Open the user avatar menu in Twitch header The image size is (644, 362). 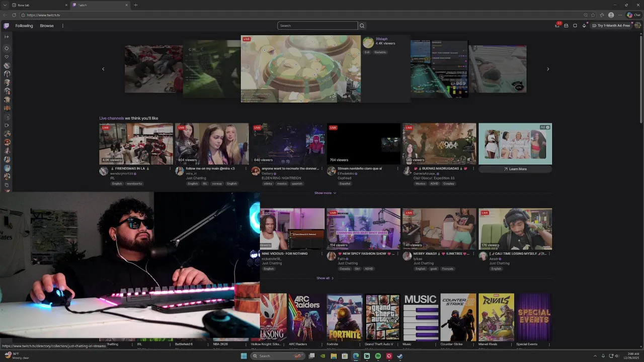tap(638, 26)
